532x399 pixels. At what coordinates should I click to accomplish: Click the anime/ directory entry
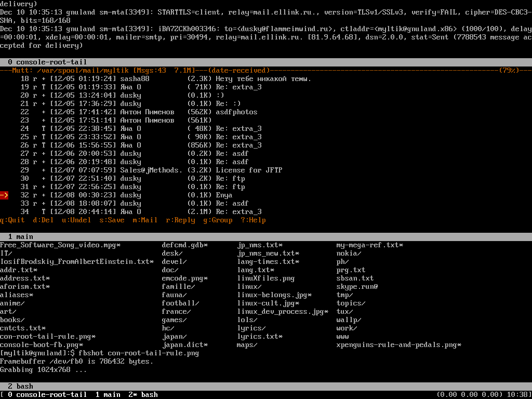(x=12, y=303)
